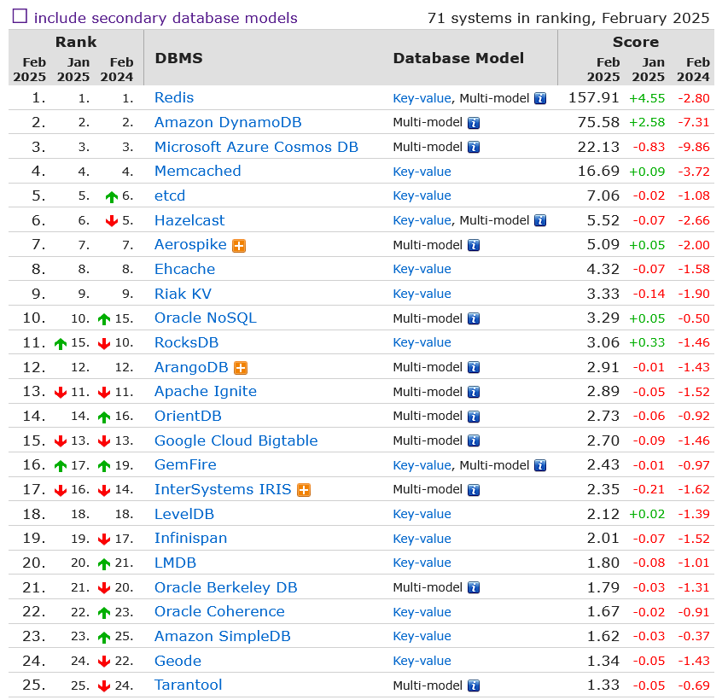The height and width of the screenshot is (700, 728).
Task: Open the include secondary database models link
Action: click(166, 18)
